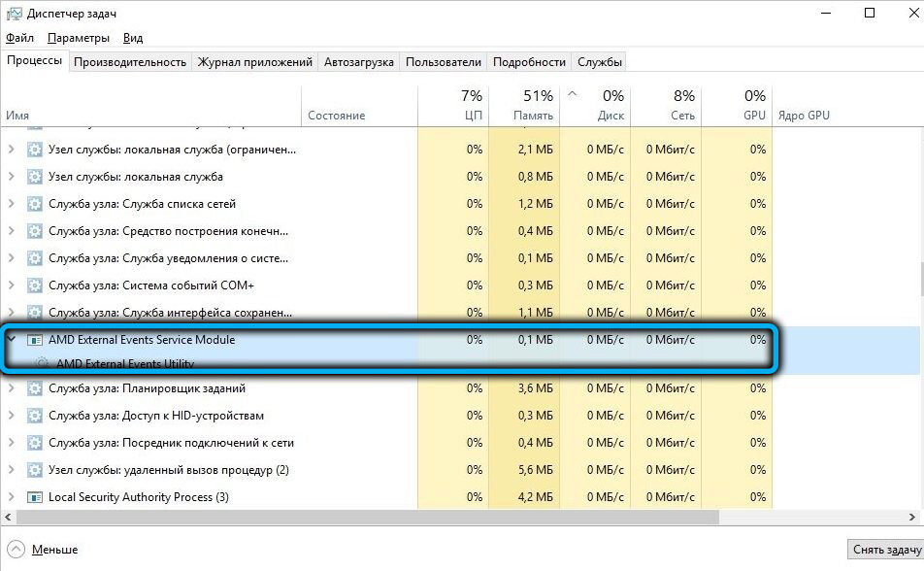Sort by Сеть column header
924x571 pixels.
[666, 106]
